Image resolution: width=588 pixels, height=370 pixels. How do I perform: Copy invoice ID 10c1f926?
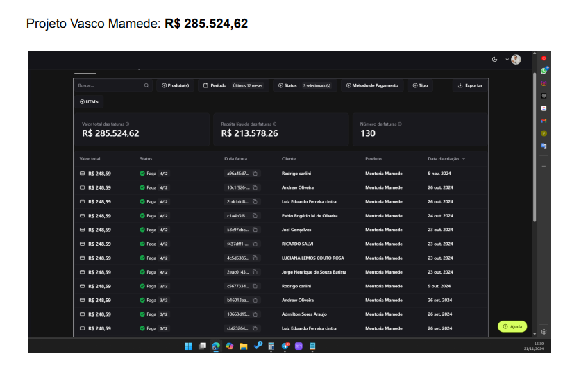point(255,187)
